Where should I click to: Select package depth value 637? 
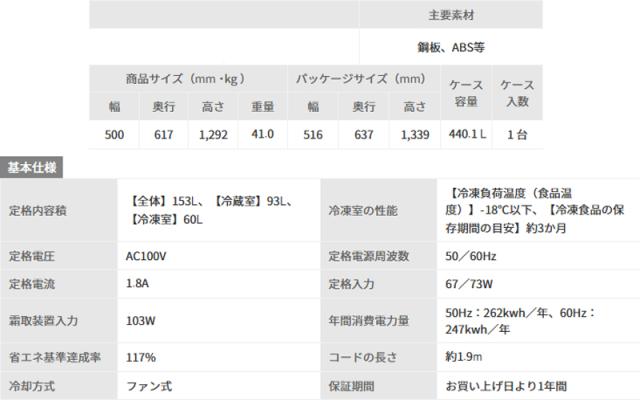click(364, 135)
